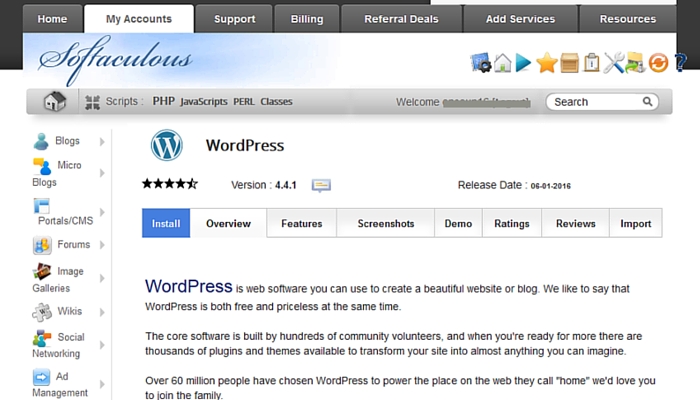Screen dimensions: 700x400
Task: Click the Forums category icon
Action: tap(42, 245)
